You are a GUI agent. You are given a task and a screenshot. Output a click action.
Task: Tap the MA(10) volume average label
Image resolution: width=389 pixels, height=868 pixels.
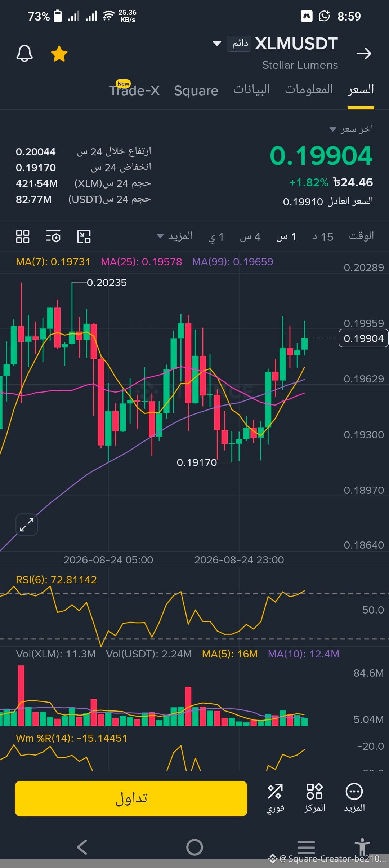coord(304,654)
